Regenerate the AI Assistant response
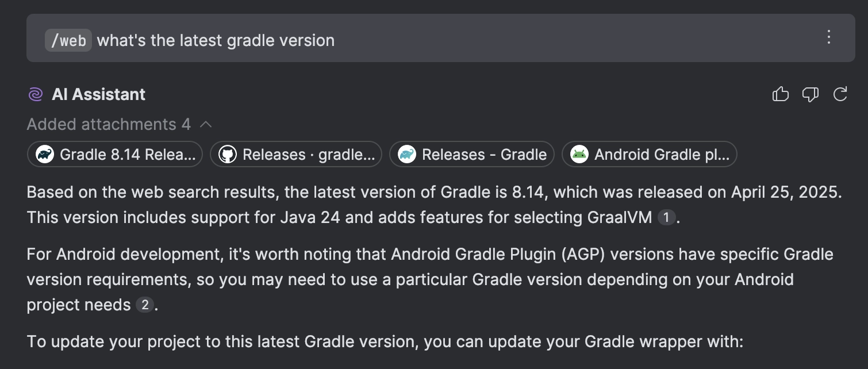Viewport: 868px width, 369px height. pyautogui.click(x=840, y=94)
